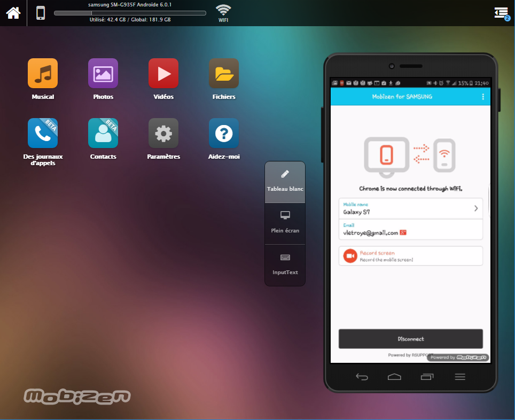Open the Aidez-moi help icon
The image size is (515, 420).
[224, 133]
